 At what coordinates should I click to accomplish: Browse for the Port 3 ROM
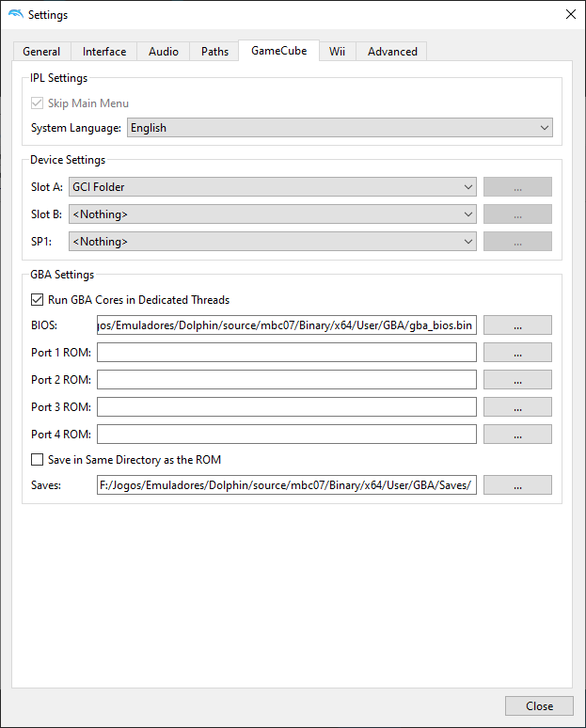point(517,407)
